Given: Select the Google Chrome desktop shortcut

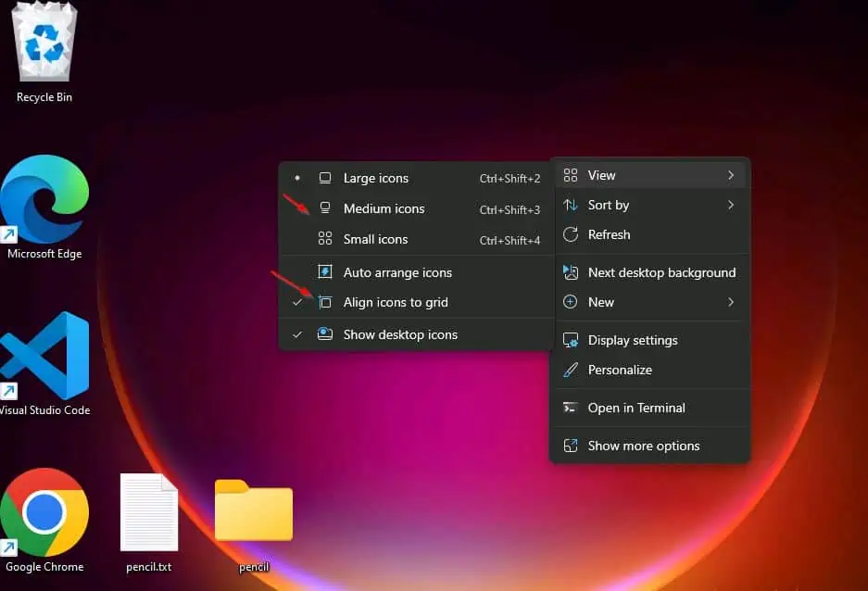Looking at the screenshot, I should click(44, 512).
